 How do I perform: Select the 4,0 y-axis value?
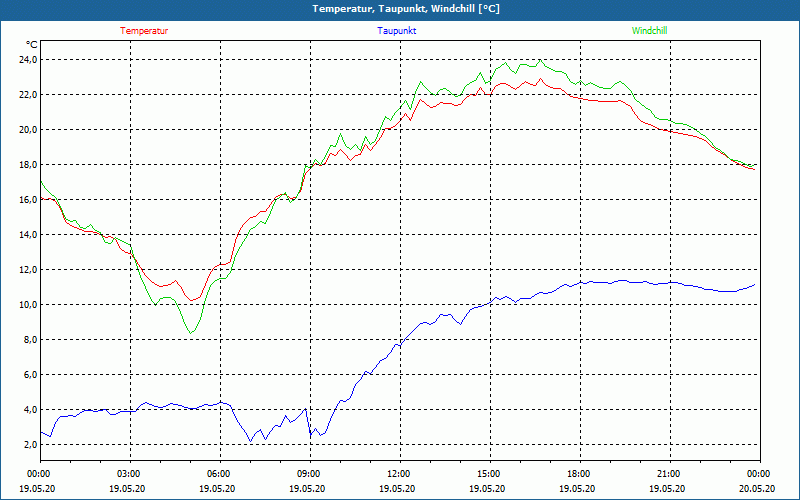tap(30, 410)
